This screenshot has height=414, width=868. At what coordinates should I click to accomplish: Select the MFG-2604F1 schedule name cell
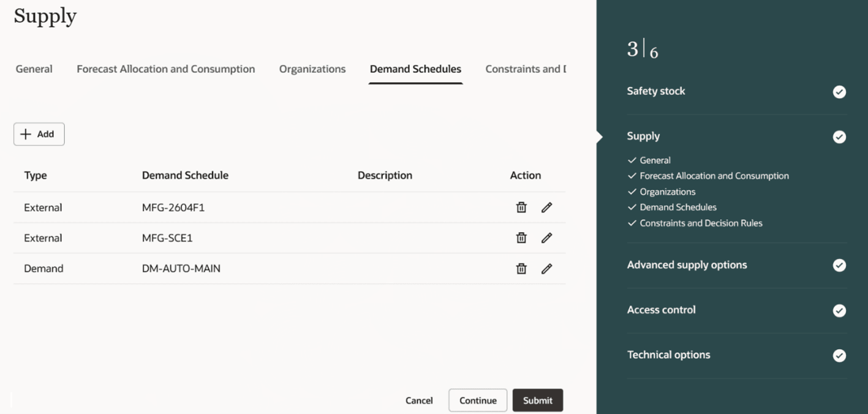pos(173,208)
